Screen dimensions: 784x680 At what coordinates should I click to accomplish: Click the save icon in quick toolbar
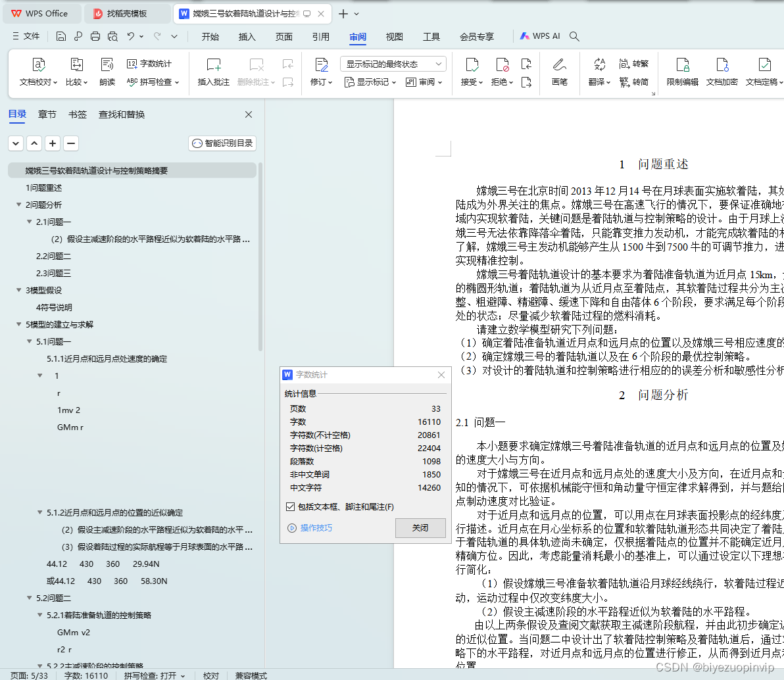coord(61,36)
